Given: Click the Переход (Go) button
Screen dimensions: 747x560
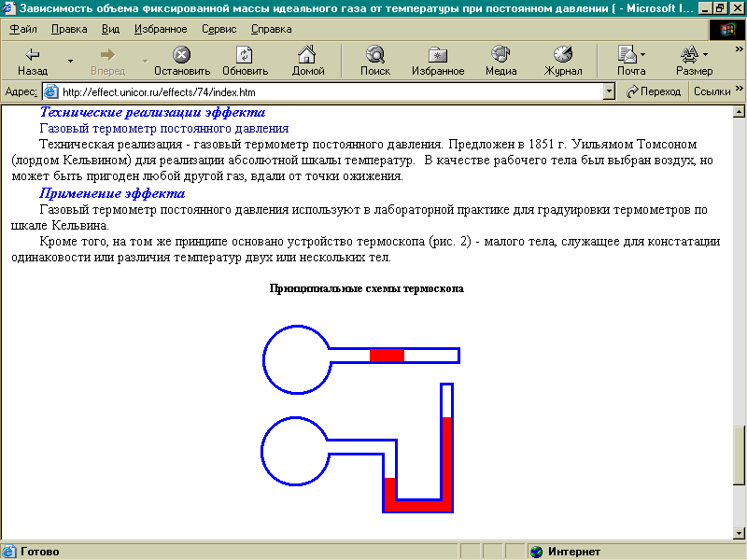Looking at the screenshot, I should [653, 91].
